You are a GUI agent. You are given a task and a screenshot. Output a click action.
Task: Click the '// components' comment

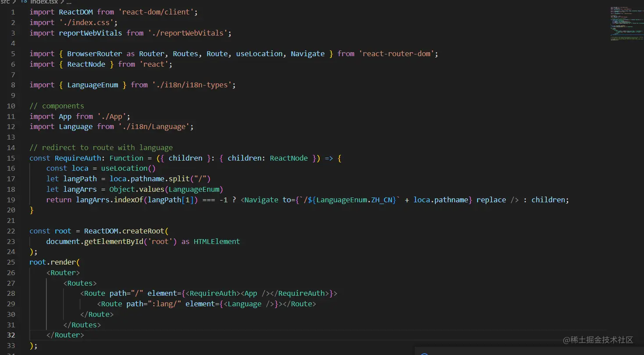[x=57, y=106]
